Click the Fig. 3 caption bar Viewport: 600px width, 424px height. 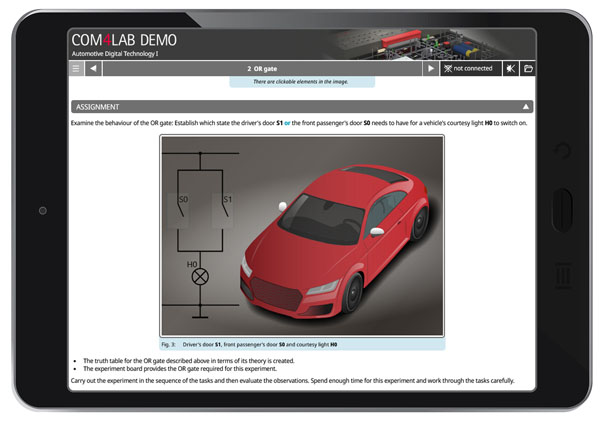point(302,343)
